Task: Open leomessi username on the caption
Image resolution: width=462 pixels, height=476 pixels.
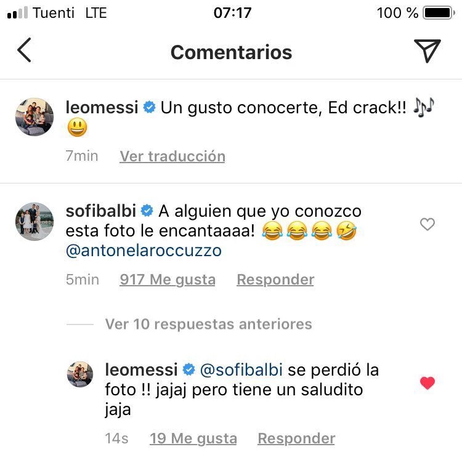Action: 102,107
